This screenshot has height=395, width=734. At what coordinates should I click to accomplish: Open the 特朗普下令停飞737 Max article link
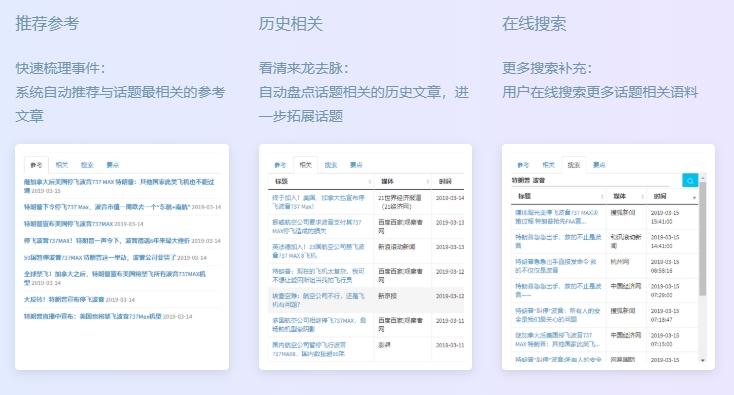[x=107, y=207]
